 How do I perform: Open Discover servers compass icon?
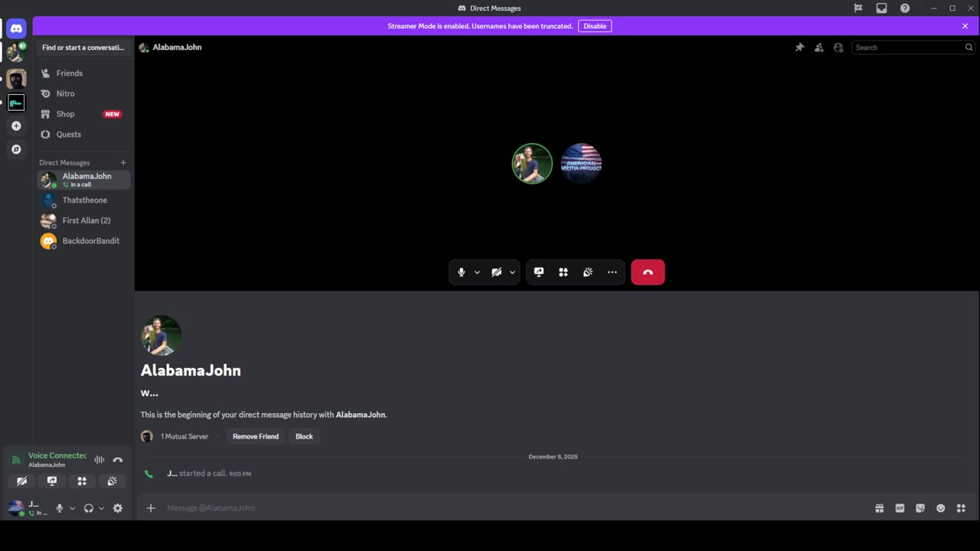tap(16, 149)
